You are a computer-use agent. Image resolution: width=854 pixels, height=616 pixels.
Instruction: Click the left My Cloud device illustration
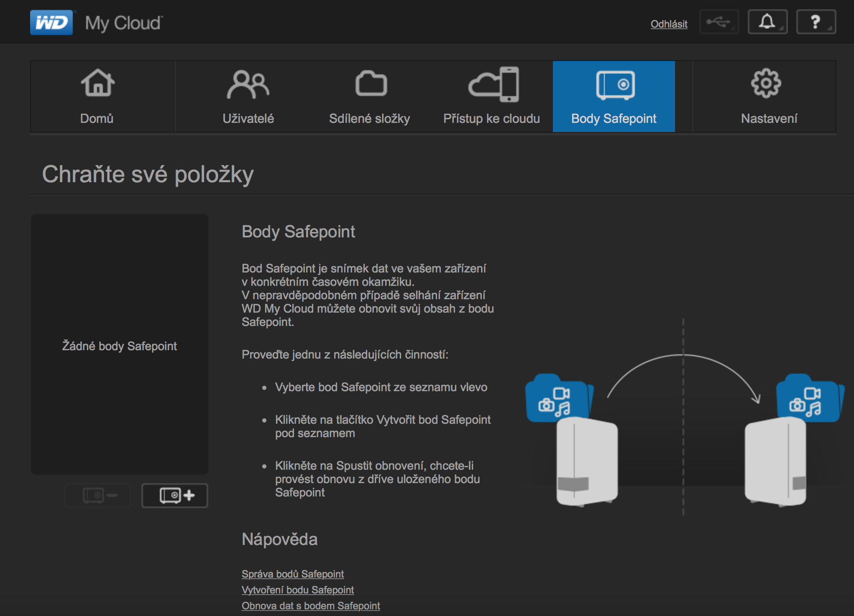point(586,462)
